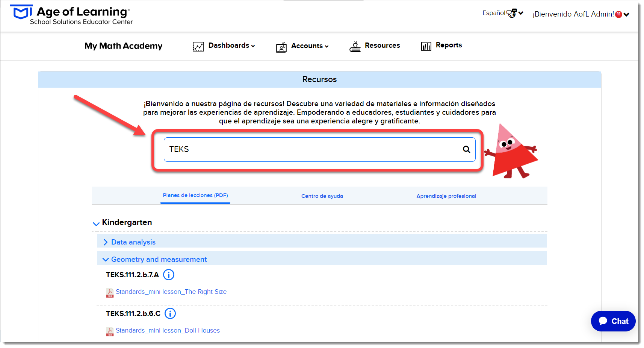Click the Reports bar chart icon
This screenshot has height=348, width=644.
[x=426, y=46]
